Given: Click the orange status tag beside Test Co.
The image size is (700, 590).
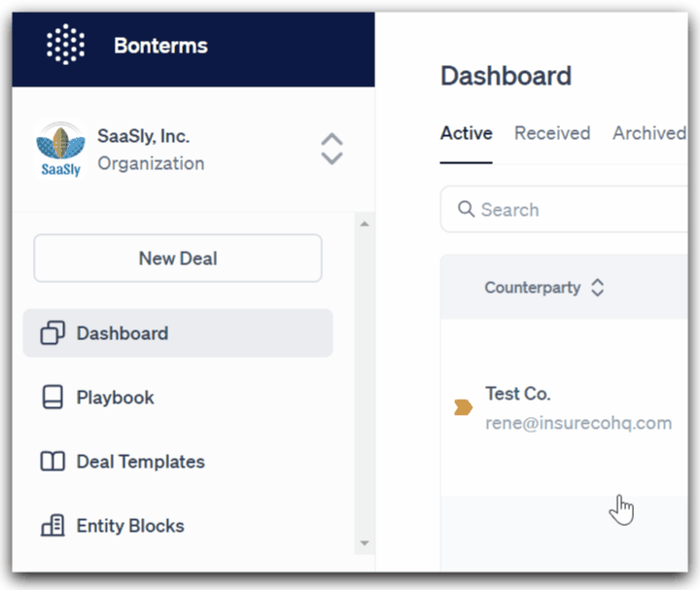Looking at the screenshot, I should pos(463,407).
